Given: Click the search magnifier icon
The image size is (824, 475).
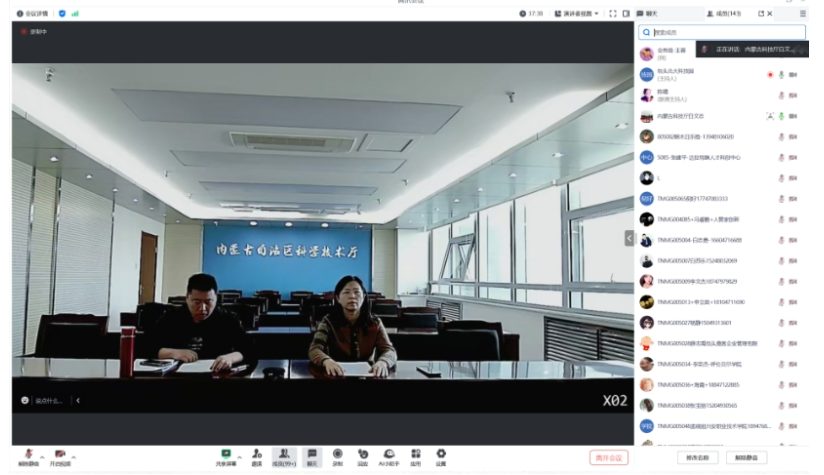Looking at the screenshot, I should pos(646,33).
